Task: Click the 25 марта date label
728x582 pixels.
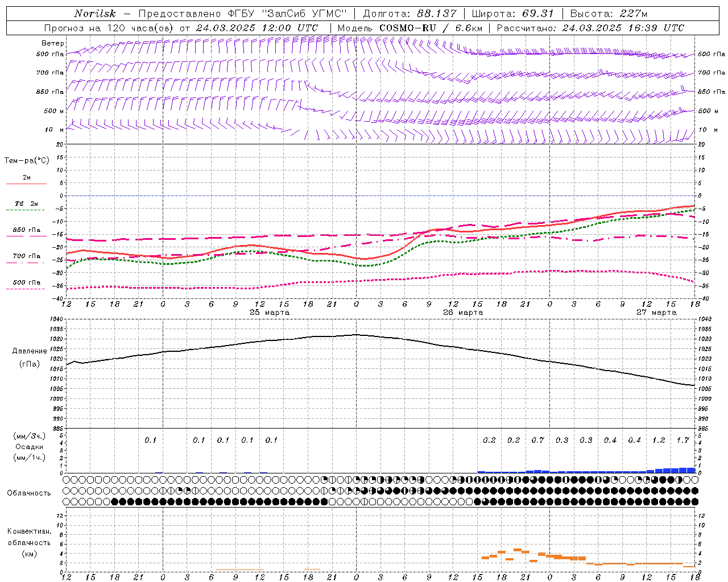Action: (x=270, y=313)
